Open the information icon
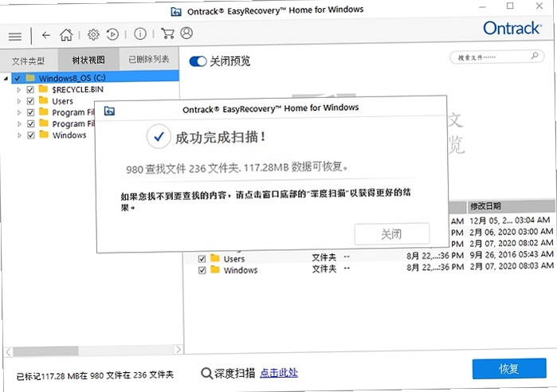This screenshot has width=557, height=392. (x=140, y=33)
